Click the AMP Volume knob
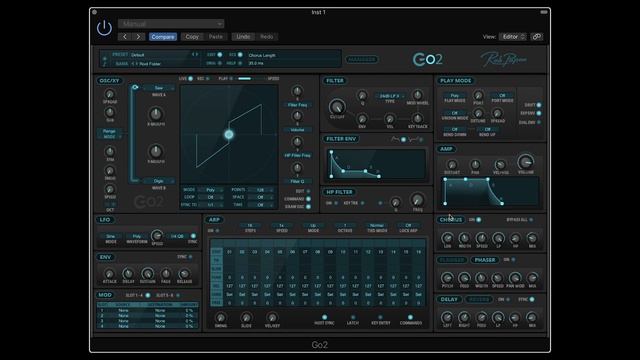This screenshot has height=360, width=640. coord(526,162)
